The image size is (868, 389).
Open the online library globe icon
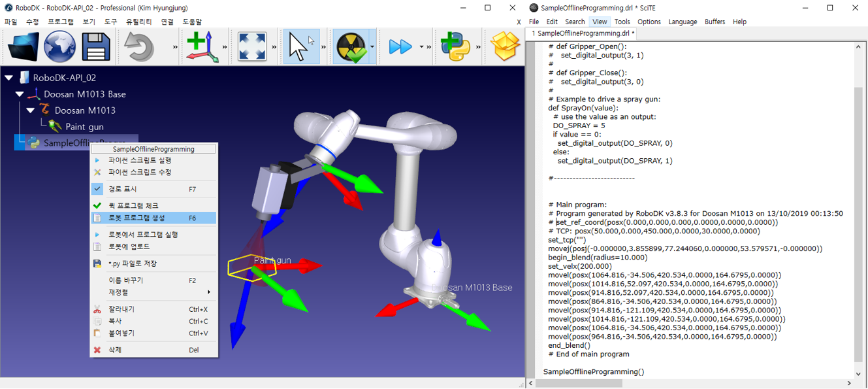[x=59, y=46]
